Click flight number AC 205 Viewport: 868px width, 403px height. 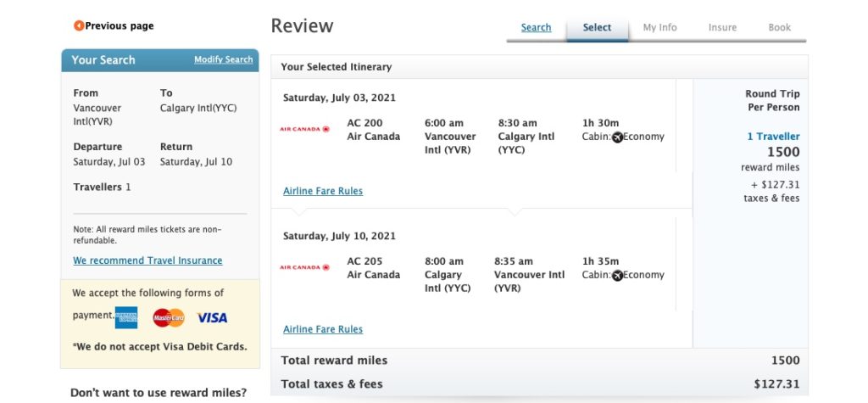[364, 261]
